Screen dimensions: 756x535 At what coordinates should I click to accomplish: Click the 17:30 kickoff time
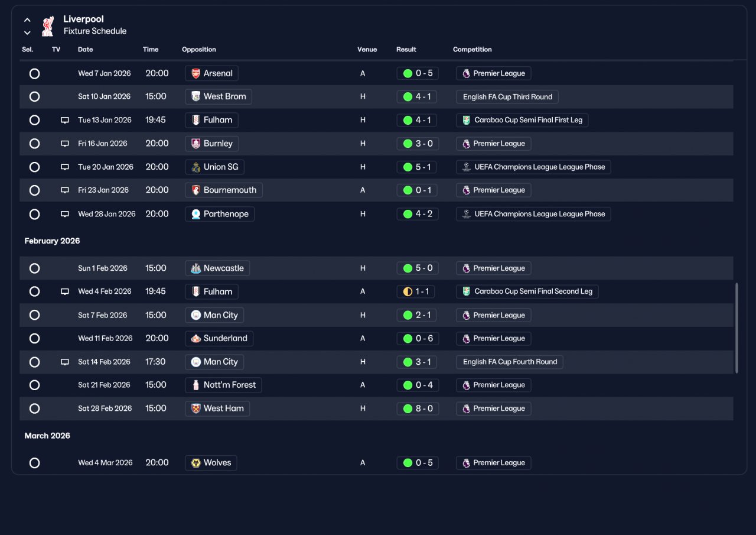pyautogui.click(x=155, y=362)
